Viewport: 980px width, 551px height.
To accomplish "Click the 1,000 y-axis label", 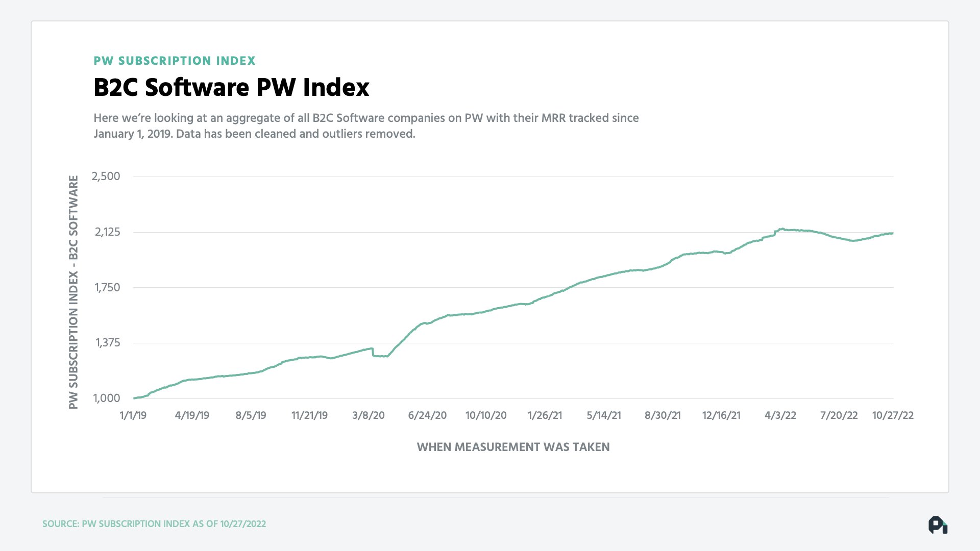I will (107, 398).
